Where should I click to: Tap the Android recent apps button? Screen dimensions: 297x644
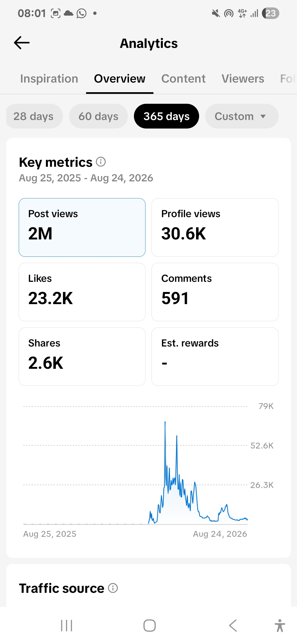click(x=67, y=626)
